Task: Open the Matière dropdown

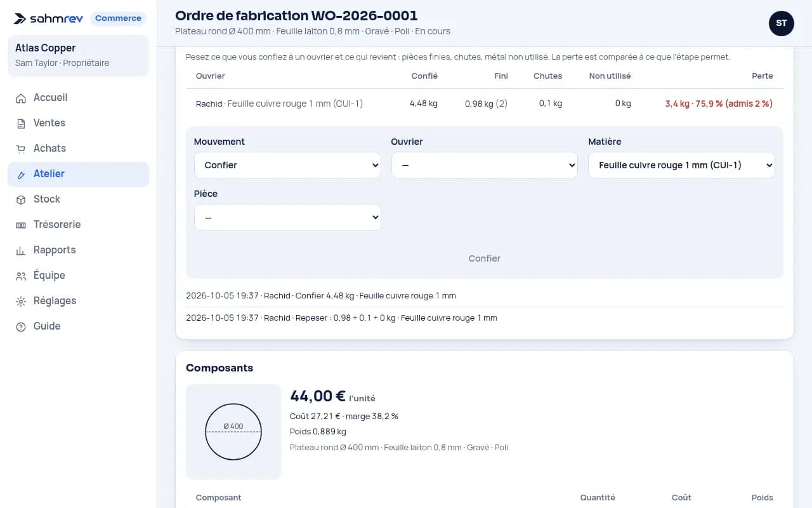Action: (x=682, y=165)
